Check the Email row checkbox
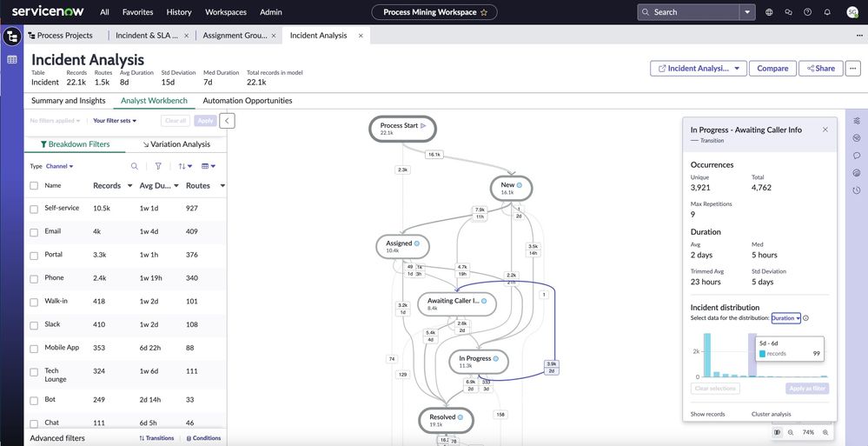Image resolution: width=868 pixels, height=446 pixels. point(34,232)
